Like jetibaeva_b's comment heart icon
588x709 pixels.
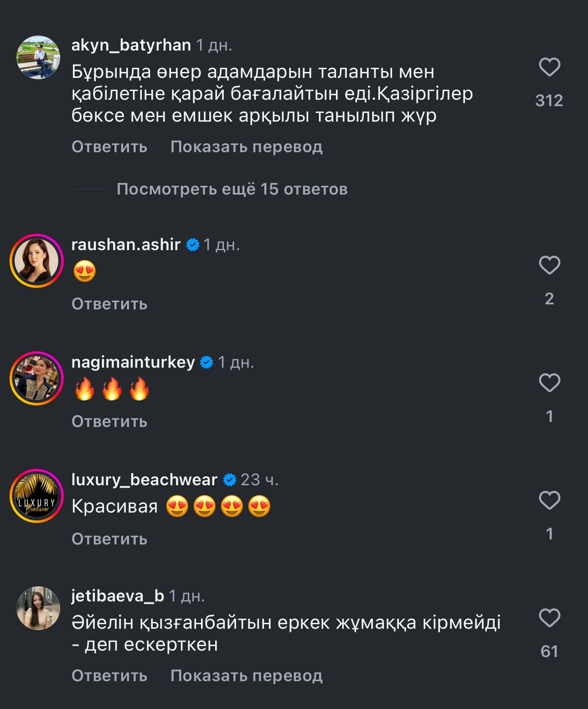pyautogui.click(x=549, y=618)
